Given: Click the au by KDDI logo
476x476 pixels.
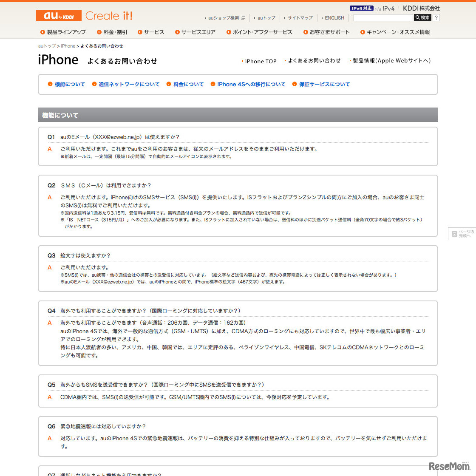Looking at the screenshot, I should pos(58,15).
